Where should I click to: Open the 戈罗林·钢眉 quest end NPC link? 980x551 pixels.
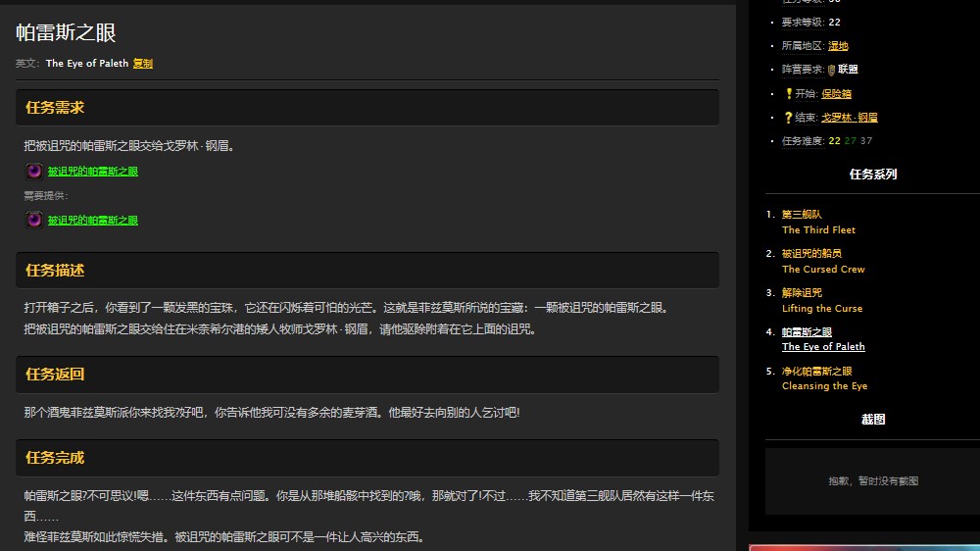coord(849,118)
